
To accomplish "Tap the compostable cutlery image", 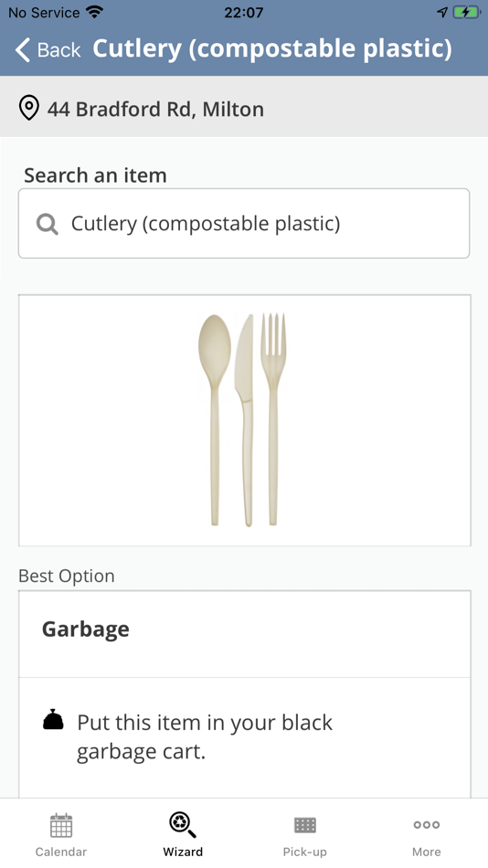I will click(244, 420).
